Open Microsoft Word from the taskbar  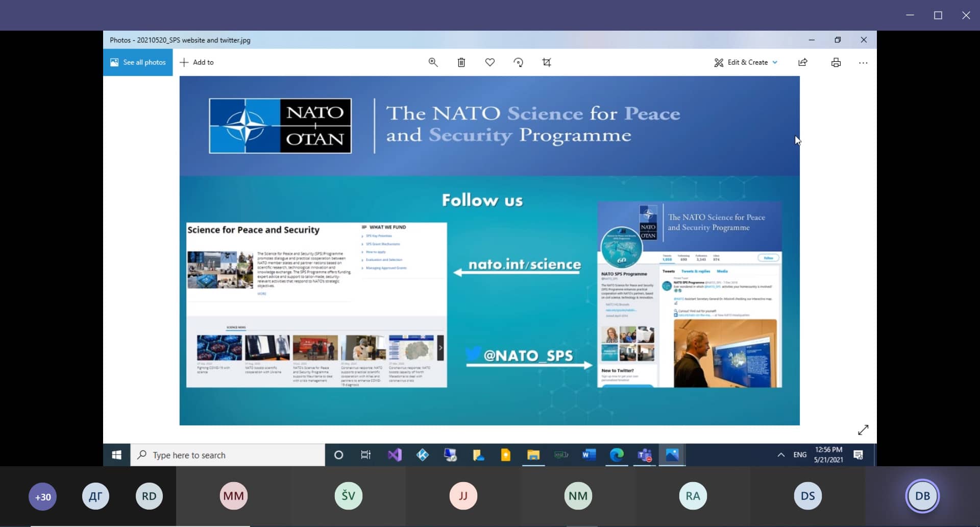tap(589, 454)
